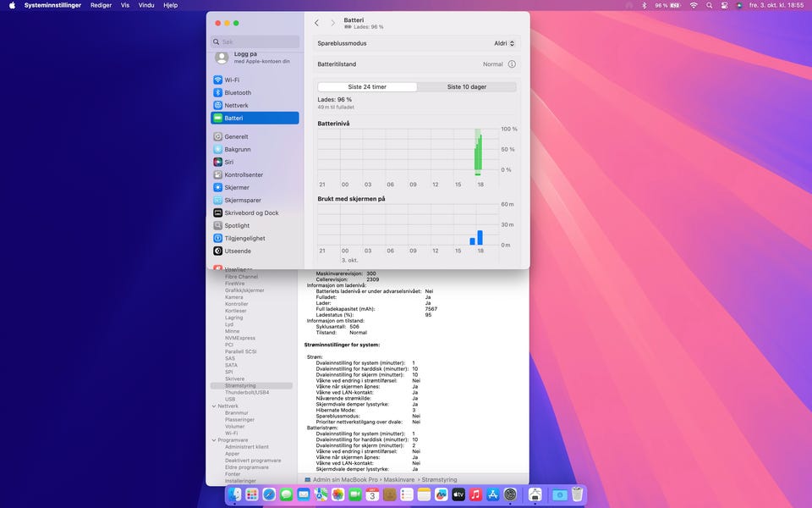The width and height of the screenshot is (812, 508).
Task: Collapse the Programvare tree section
Action: pyautogui.click(x=214, y=439)
